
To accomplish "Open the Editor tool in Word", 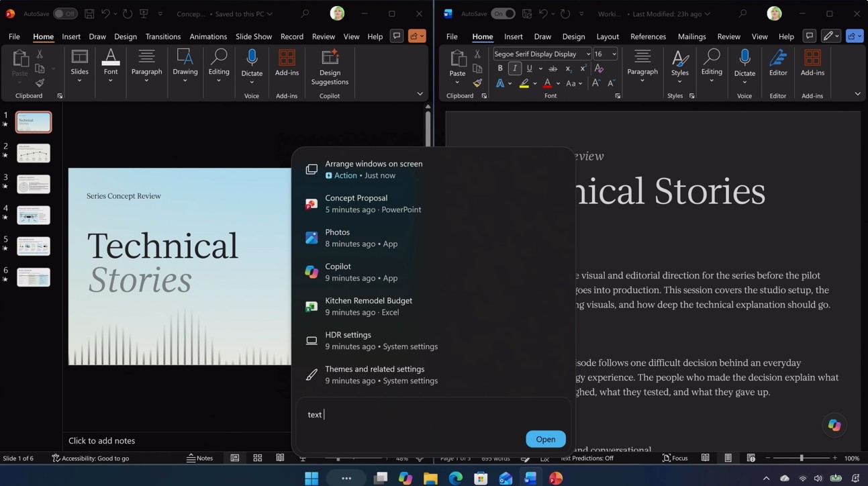I will pos(778,64).
